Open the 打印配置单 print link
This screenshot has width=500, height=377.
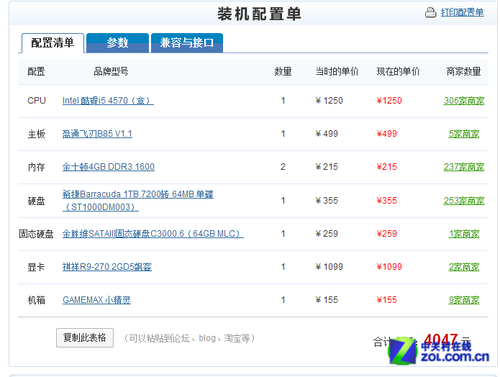(x=462, y=13)
